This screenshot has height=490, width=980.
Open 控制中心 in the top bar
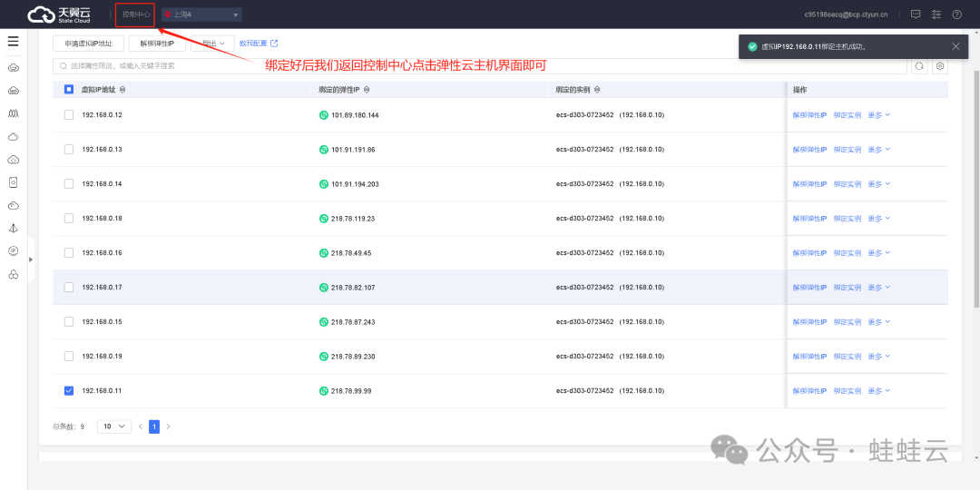[135, 14]
